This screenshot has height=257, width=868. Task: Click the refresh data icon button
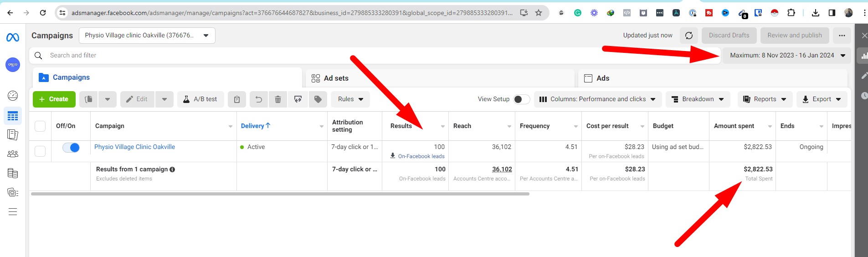pyautogui.click(x=689, y=36)
